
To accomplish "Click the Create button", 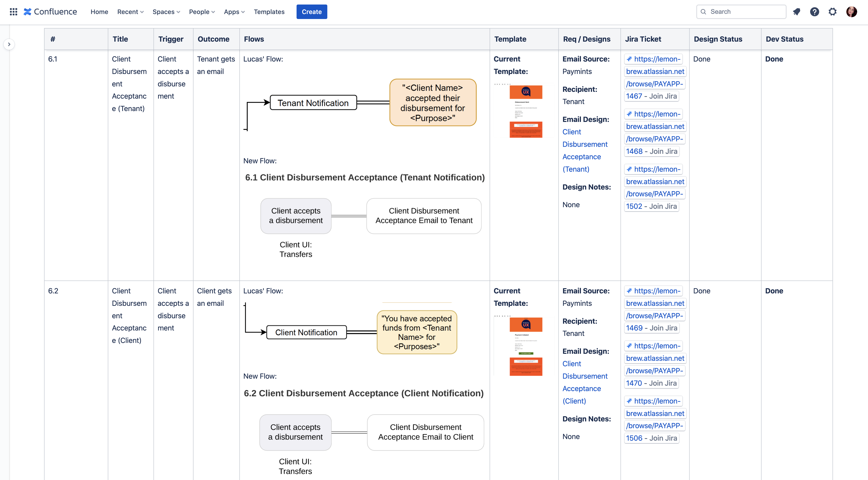I will [x=311, y=12].
